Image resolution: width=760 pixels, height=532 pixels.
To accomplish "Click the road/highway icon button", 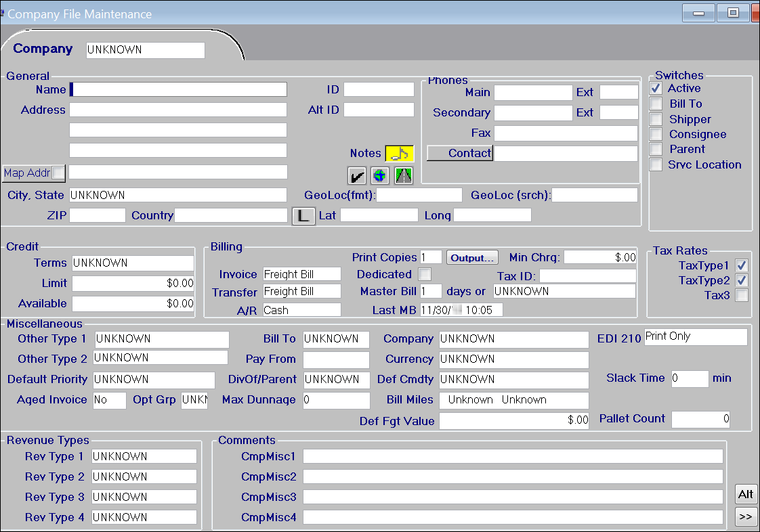I will click(404, 176).
